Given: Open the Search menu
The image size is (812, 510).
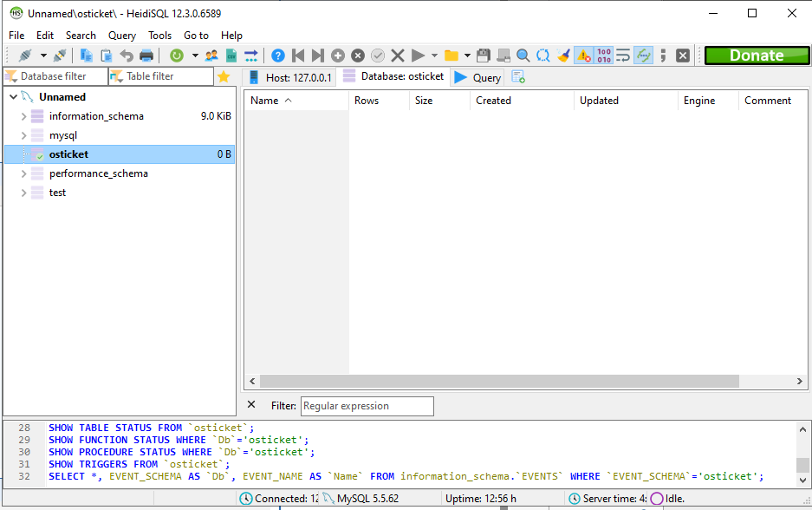Looking at the screenshot, I should tap(81, 36).
